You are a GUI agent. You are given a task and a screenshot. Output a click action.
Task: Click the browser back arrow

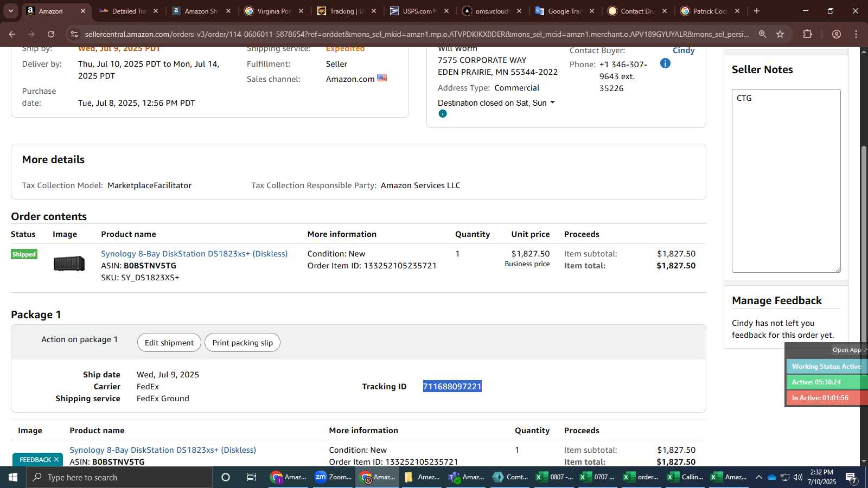[12, 34]
